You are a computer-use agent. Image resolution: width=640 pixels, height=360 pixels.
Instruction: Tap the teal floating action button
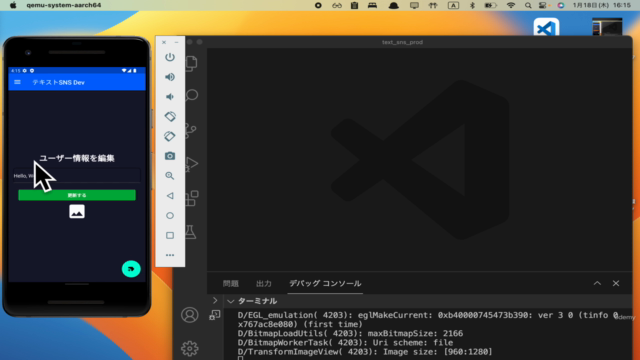click(131, 269)
